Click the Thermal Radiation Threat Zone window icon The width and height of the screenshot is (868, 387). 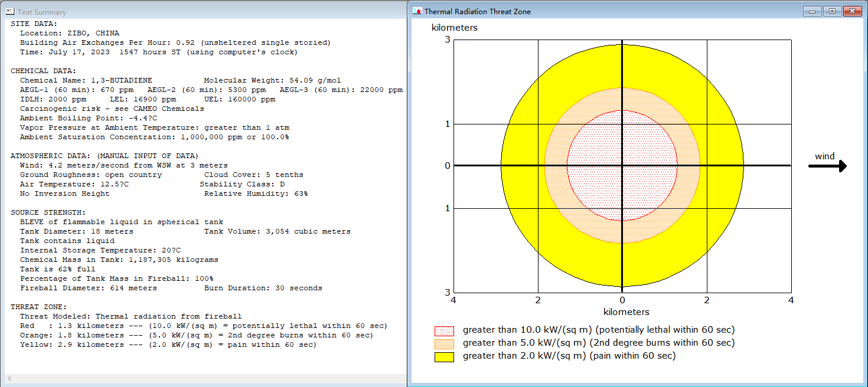click(x=417, y=11)
